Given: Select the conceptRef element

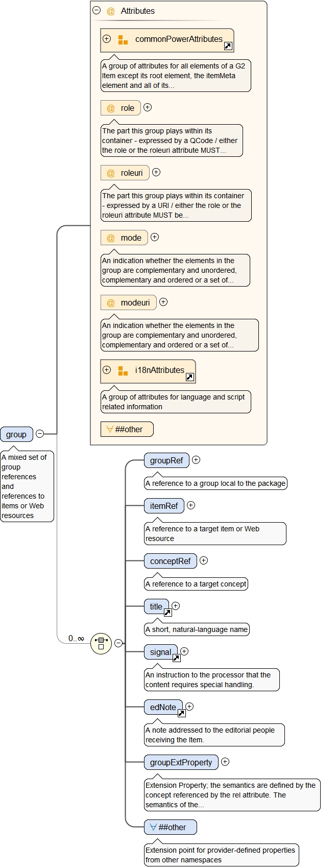Looking at the screenshot, I should pyautogui.click(x=170, y=561).
